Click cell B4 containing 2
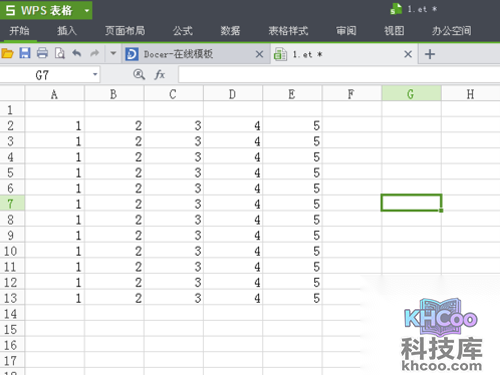This screenshot has width=500, height=375. tap(114, 157)
